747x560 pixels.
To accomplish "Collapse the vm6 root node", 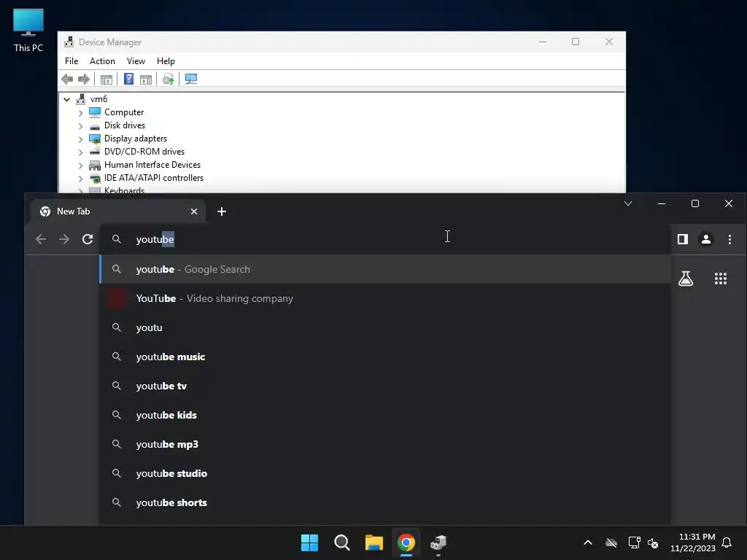I will pos(66,99).
